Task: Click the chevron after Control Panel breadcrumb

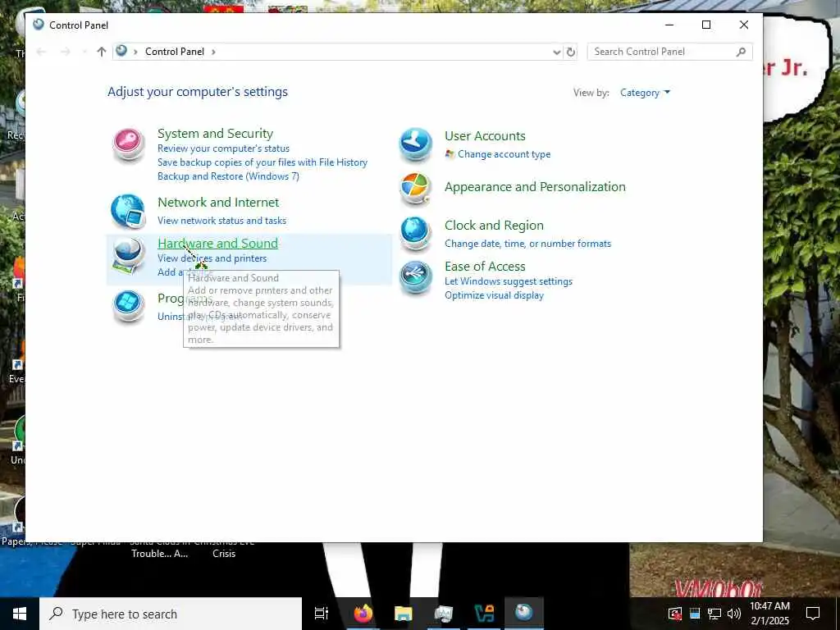Action: (x=213, y=52)
